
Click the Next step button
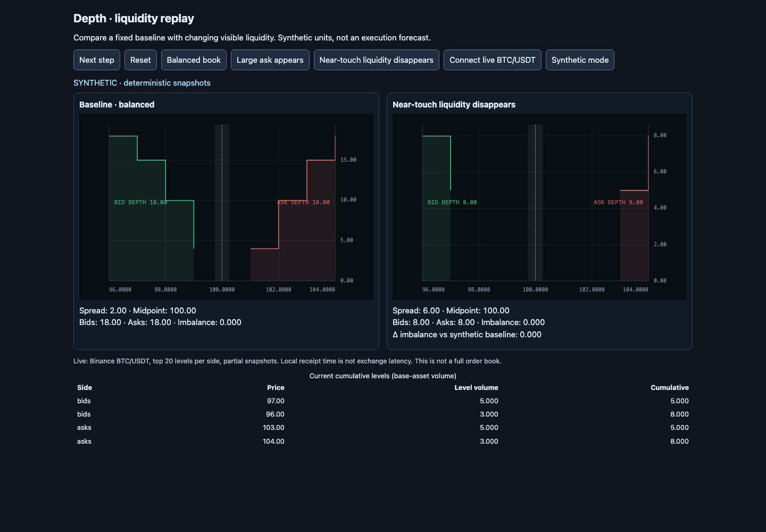coord(97,60)
